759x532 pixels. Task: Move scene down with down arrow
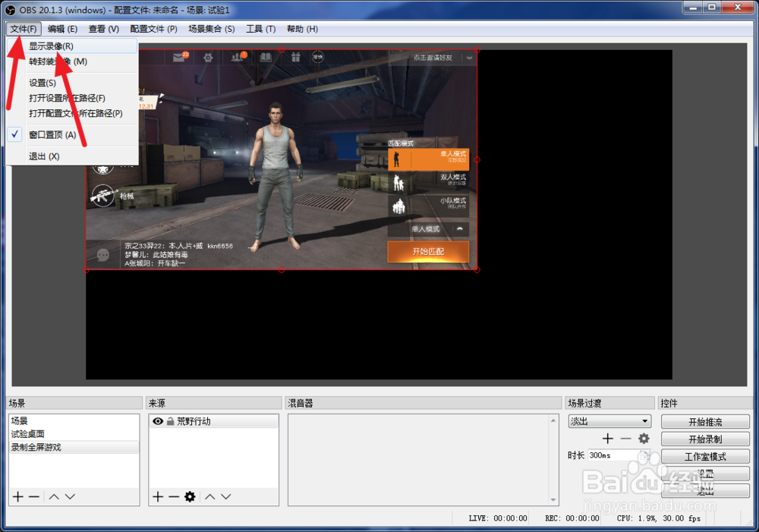tap(70, 496)
